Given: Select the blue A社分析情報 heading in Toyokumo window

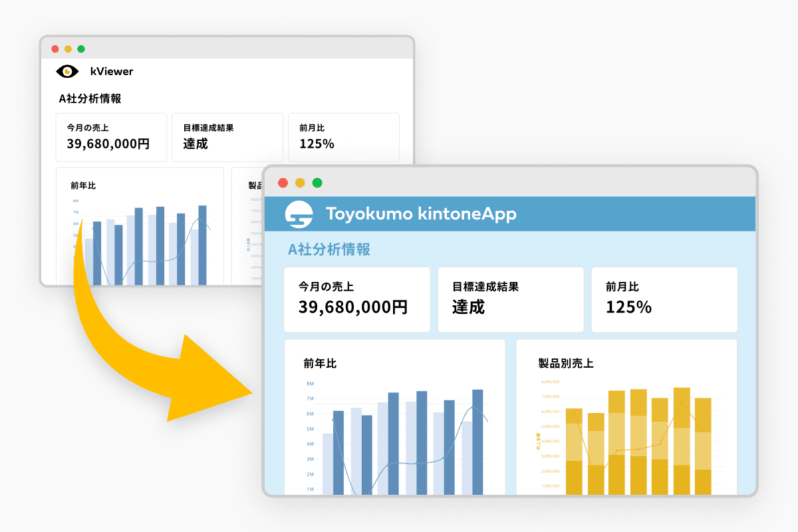Looking at the screenshot, I should click(329, 249).
